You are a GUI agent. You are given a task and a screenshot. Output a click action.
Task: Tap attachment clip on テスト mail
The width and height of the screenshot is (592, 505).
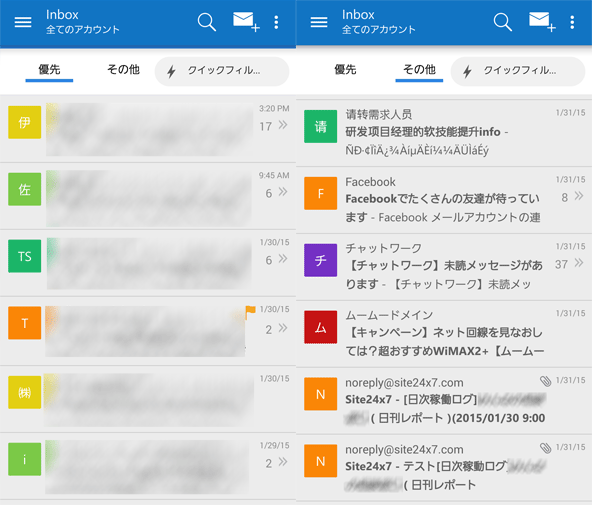click(546, 448)
